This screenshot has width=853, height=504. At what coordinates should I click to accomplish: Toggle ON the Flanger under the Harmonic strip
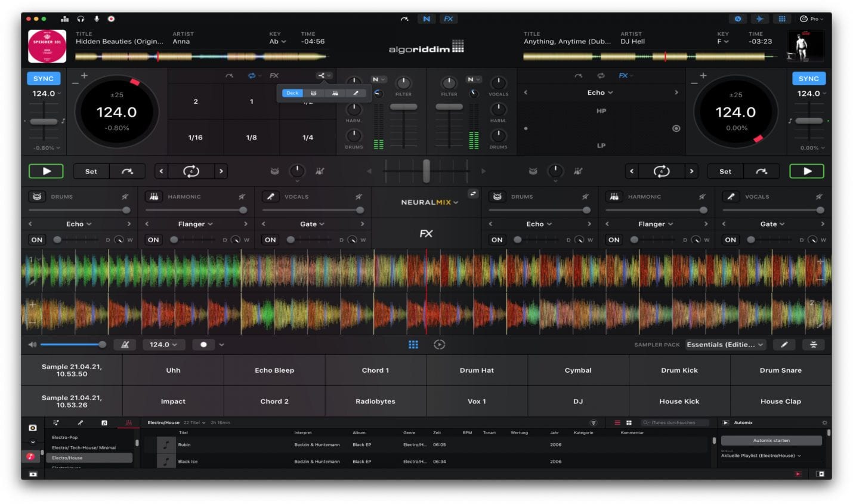(x=153, y=239)
